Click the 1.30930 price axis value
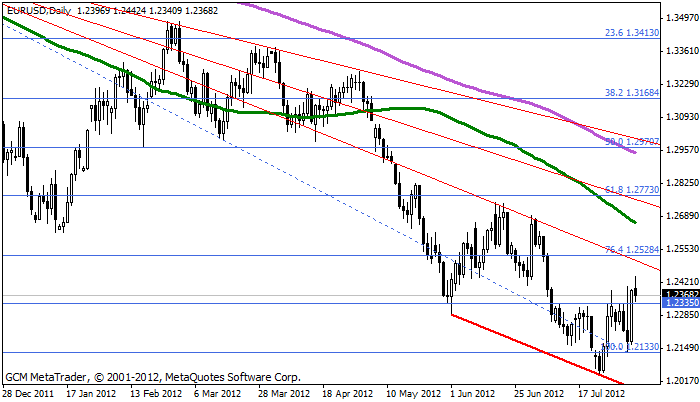The image size is (700, 402). pyautogui.click(x=682, y=117)
